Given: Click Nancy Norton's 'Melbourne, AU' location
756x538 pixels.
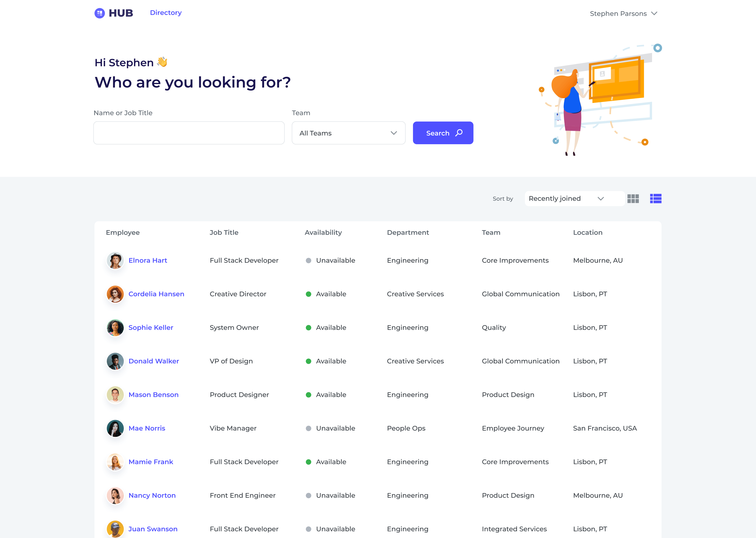Looking at the screenshot, I should [598, 495].
